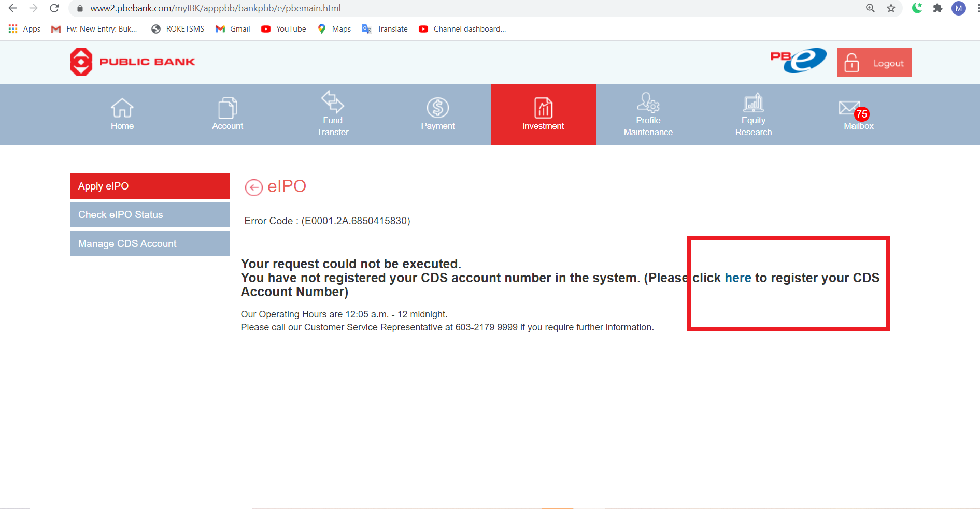The height and width of the screenshot is (509, 980).
Task: Select the Fund Transfer icon
Action: (x=332, y=102)
